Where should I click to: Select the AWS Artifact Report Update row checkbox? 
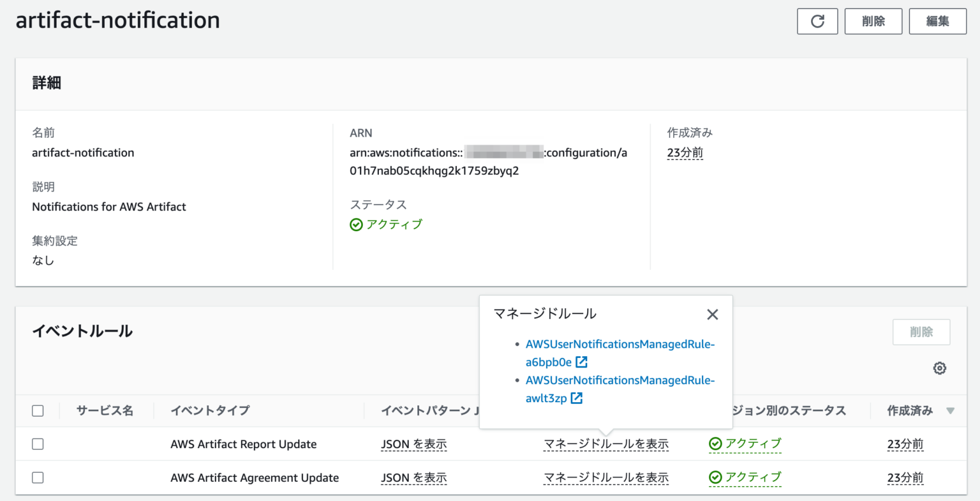[x=38, y=444]
